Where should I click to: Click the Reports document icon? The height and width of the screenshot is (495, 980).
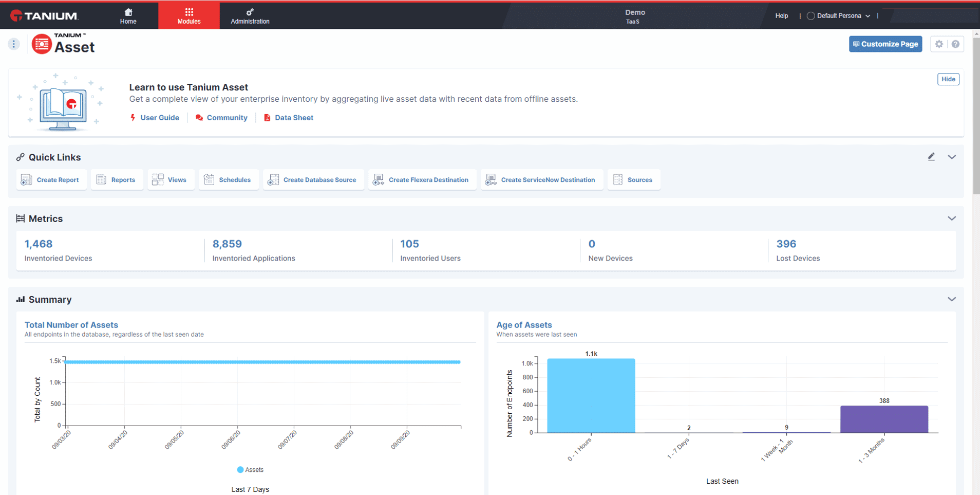point(101,179)
